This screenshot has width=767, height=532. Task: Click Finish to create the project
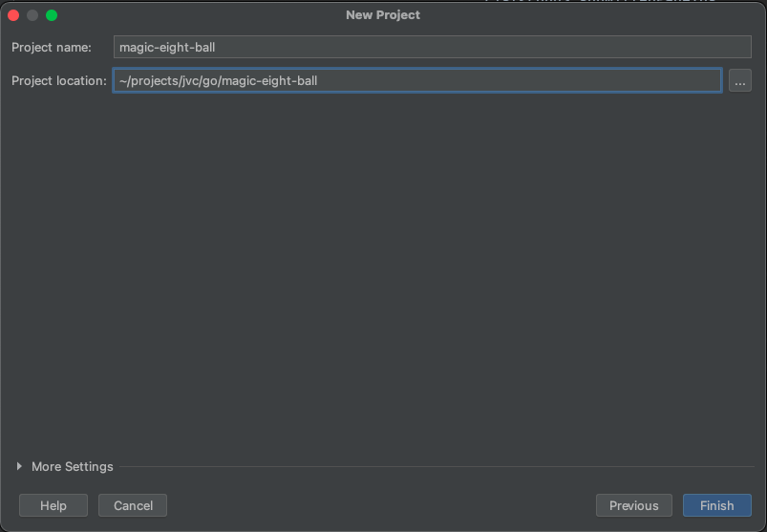(716, 505)
